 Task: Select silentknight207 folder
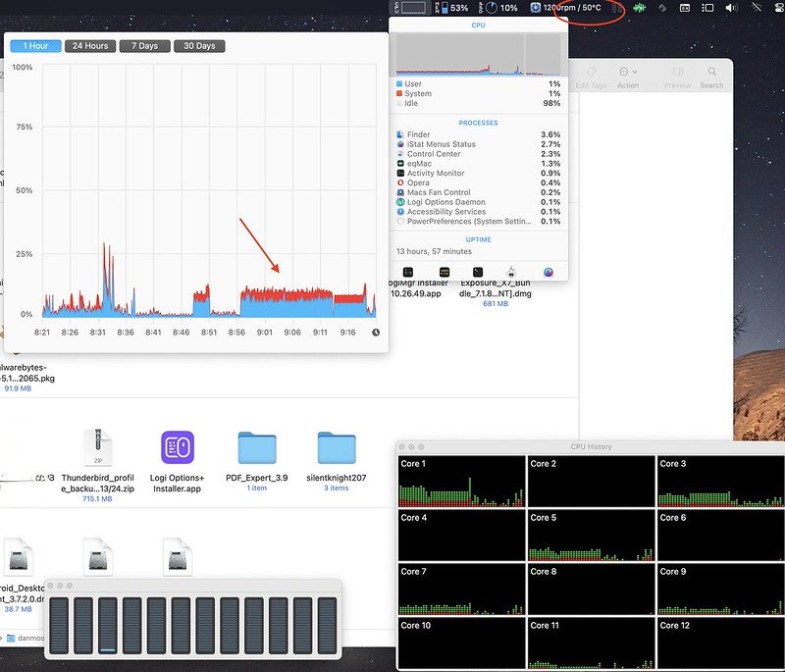(x=337, y=460)
